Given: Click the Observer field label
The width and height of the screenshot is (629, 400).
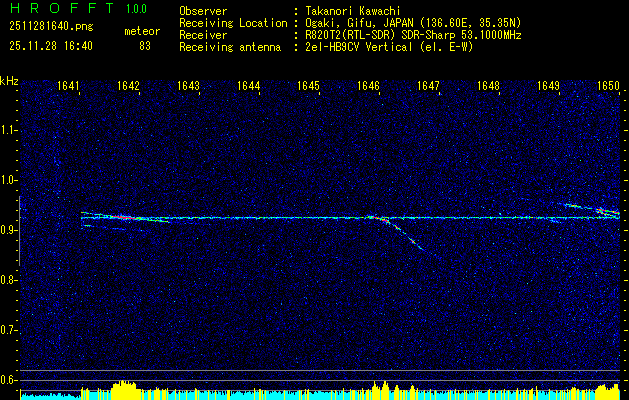Looking at the screenshot, I should pyautogui.click(x=203, y=11).
